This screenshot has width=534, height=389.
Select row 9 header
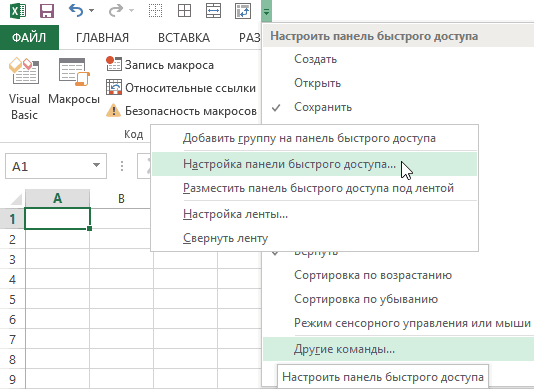12,379
